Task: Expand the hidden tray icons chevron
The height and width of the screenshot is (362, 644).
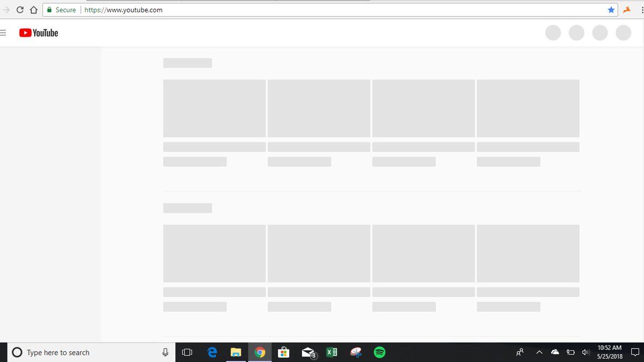Action: click(x=539, y=352)
